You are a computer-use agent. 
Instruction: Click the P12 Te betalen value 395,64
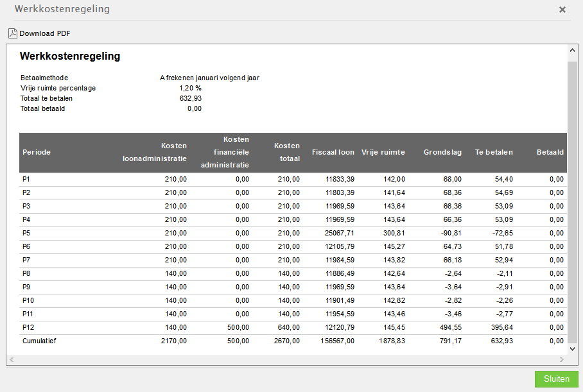click(500, 327)
